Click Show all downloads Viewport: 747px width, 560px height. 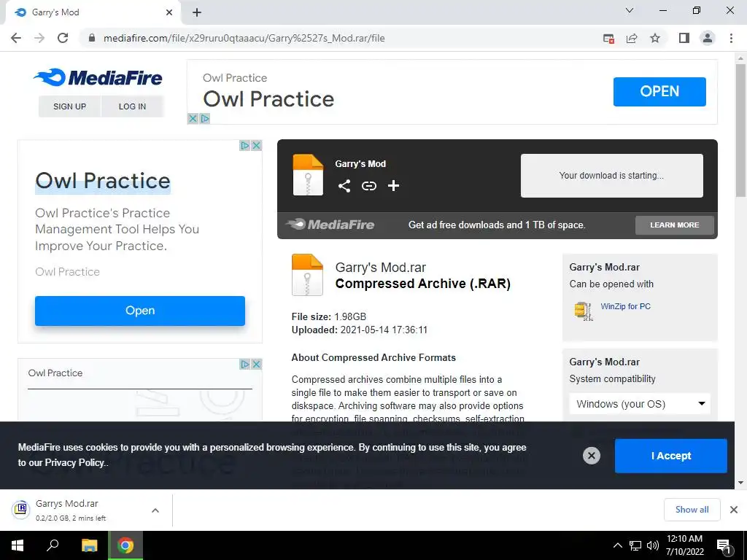692,510
